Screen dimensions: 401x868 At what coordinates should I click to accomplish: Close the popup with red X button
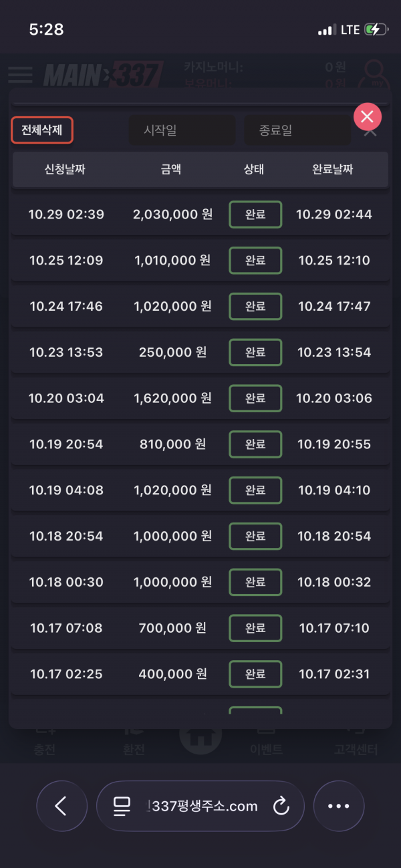click(x=367, y=117)
